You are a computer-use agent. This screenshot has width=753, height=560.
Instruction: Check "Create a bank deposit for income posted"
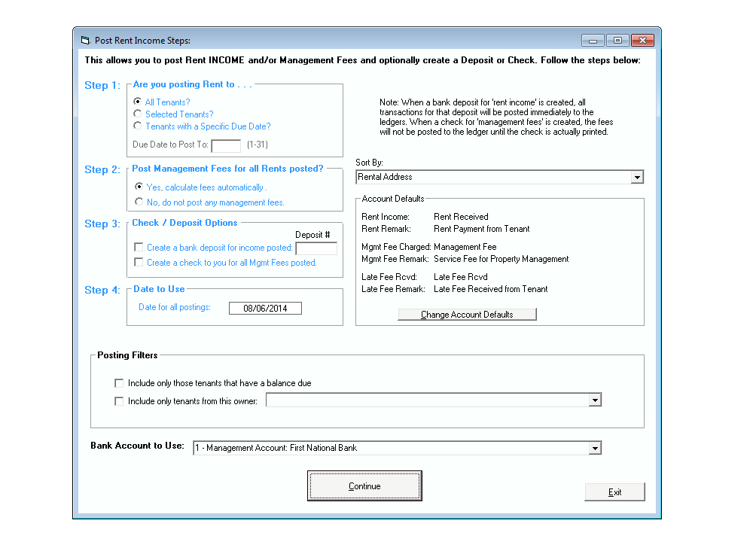pyautogui.click(x=139, y=247)
